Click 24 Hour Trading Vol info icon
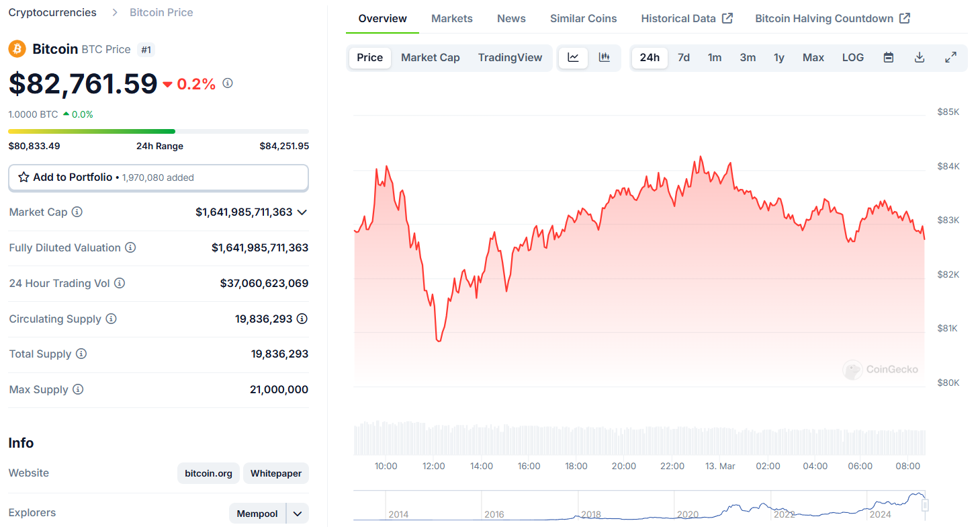The width and height of the screenshot is (980, 527). 120,283
